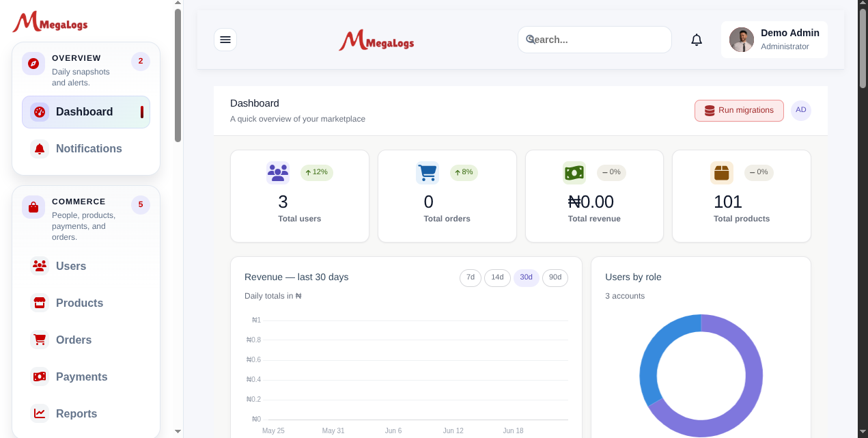Open the Dashboard menu item

coord(86,112)
